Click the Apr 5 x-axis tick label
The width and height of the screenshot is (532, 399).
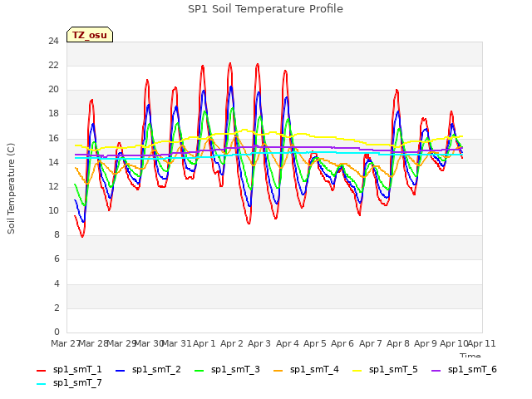(315, 343)
